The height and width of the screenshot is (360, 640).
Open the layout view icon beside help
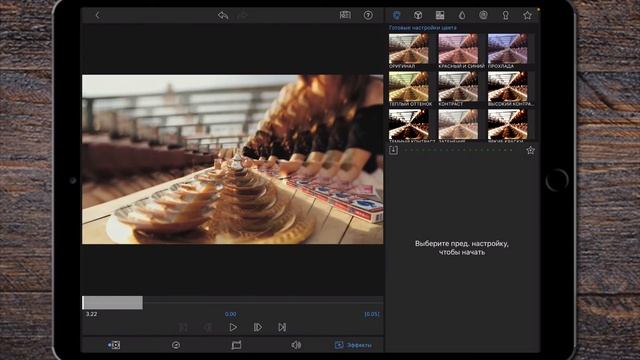point(345,15)
